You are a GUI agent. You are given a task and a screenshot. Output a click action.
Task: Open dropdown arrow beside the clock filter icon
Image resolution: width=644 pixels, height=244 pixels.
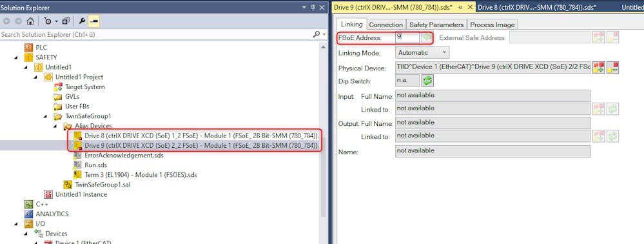(56, 21)
